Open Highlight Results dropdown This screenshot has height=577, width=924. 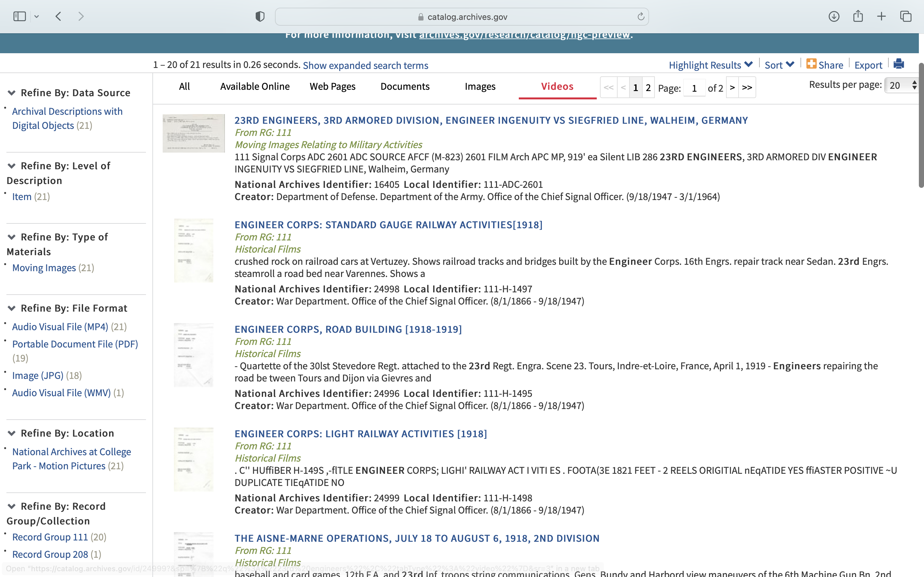point(710,65)
